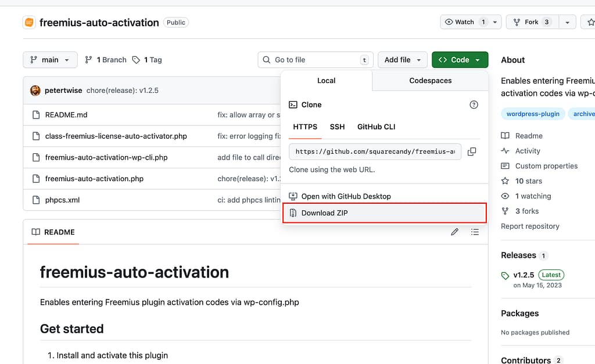
Task: Click the desktop icon beside Open with GitHub Desktop
Action: pyautogui.click(x=293, y=196)
